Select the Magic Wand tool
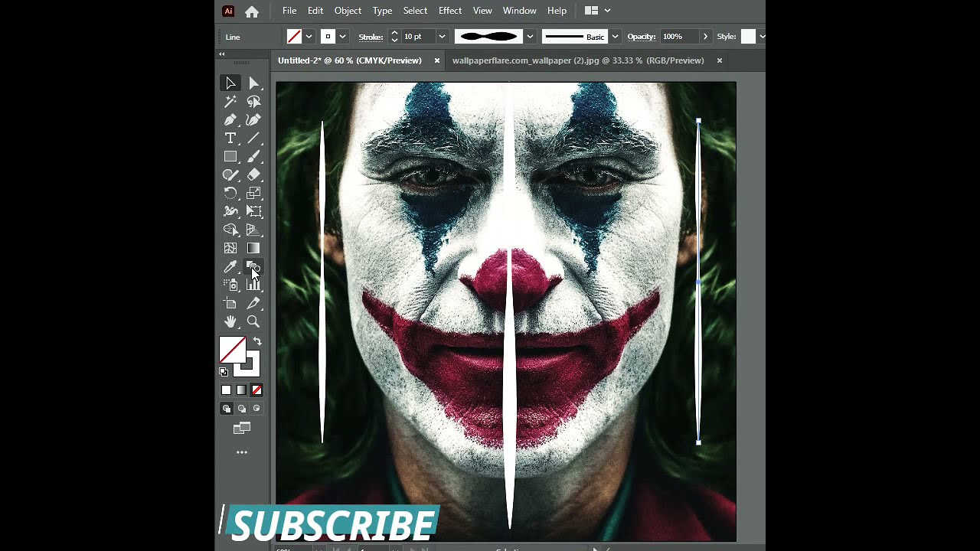This screenshot has width=980, height=551. (230, 101)
